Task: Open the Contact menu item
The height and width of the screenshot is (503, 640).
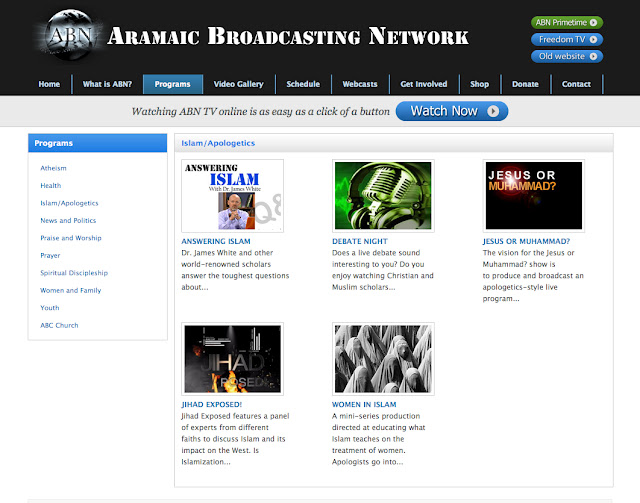Action: click(576, 84)
